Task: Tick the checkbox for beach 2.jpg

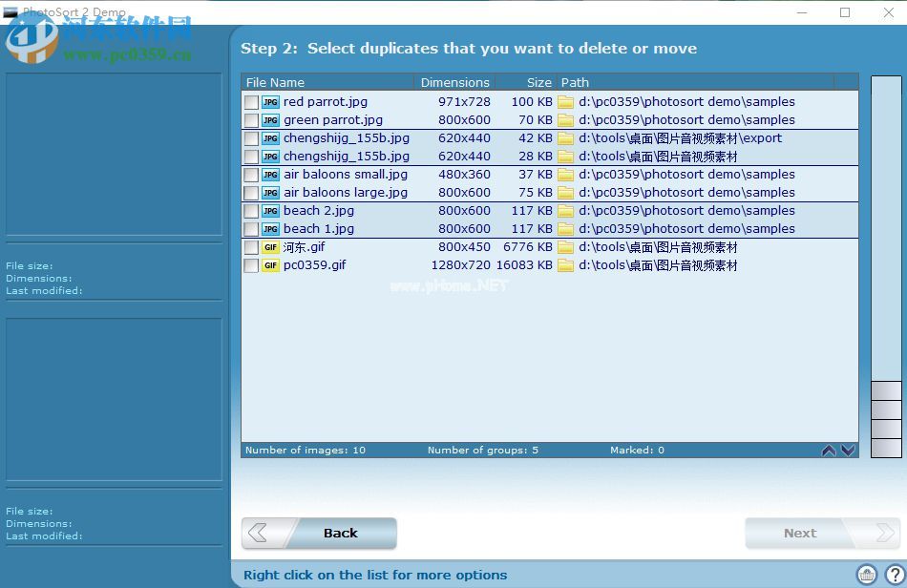Action: tap(251, 211)
